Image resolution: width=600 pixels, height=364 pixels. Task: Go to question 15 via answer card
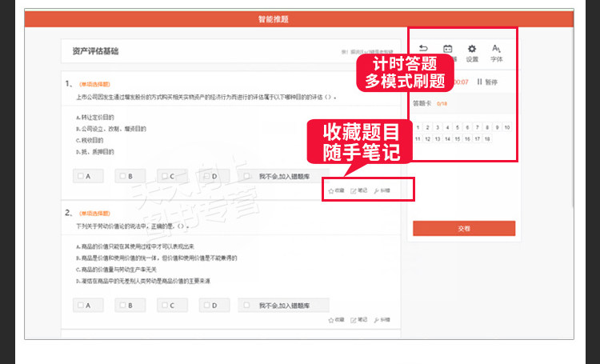click(458, 139)
